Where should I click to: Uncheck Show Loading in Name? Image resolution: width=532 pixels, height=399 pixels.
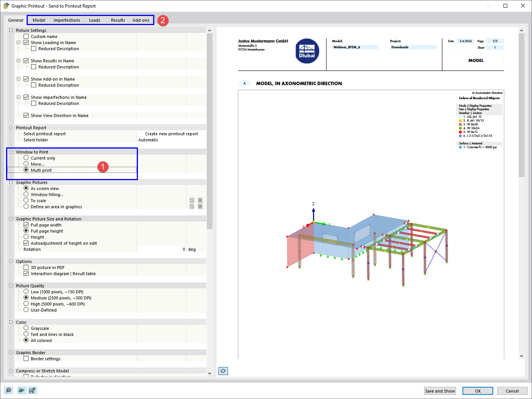click(x=26, y=43)
